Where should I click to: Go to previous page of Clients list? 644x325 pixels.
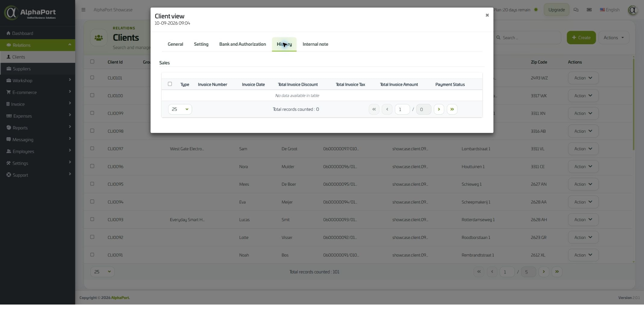(x=492, y=272)
